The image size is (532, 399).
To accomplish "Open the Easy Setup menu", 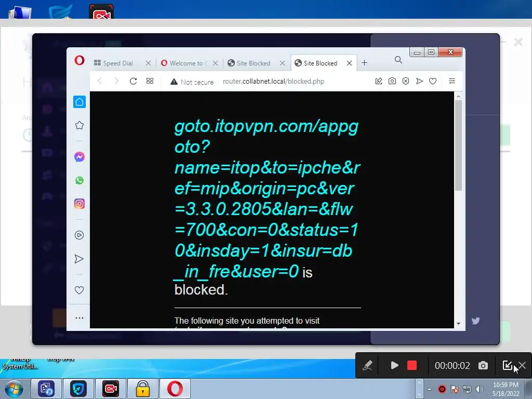I will [x=452, y=81].
